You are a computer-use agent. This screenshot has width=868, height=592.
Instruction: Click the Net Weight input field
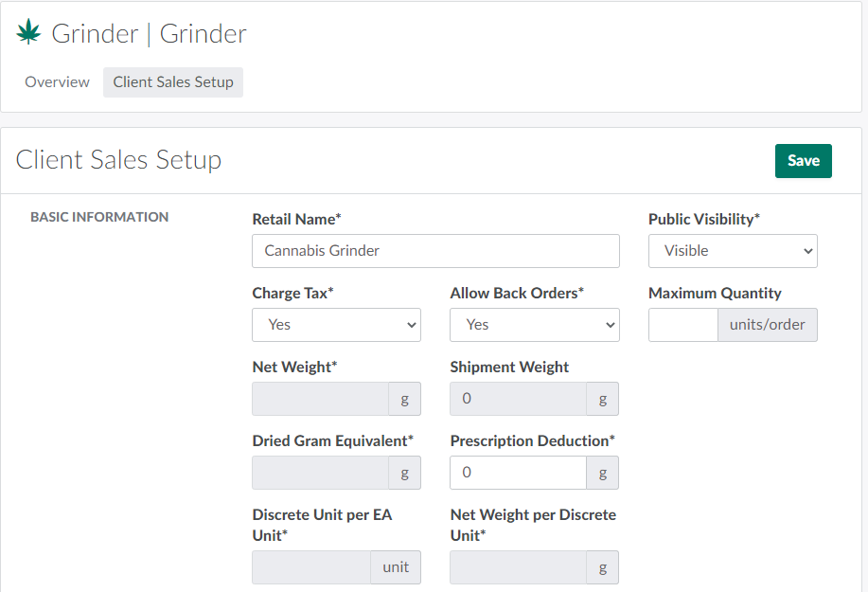coord(320,399)
